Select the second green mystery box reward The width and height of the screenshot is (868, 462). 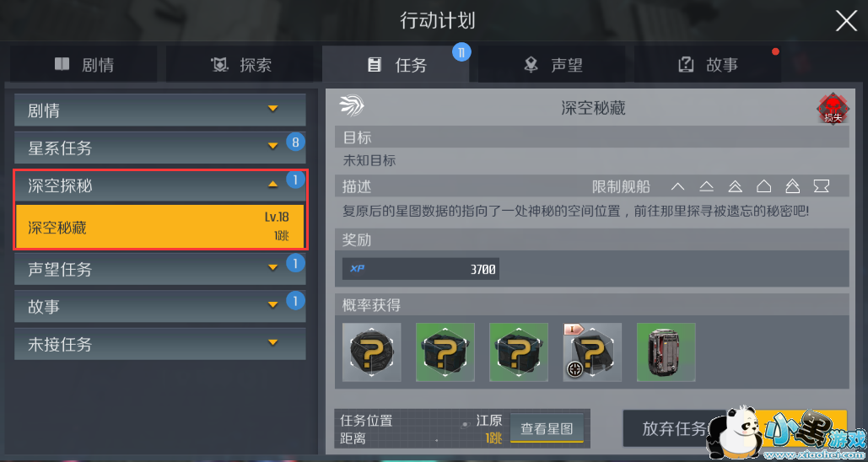pyautogui.click(x=445, y=352)
